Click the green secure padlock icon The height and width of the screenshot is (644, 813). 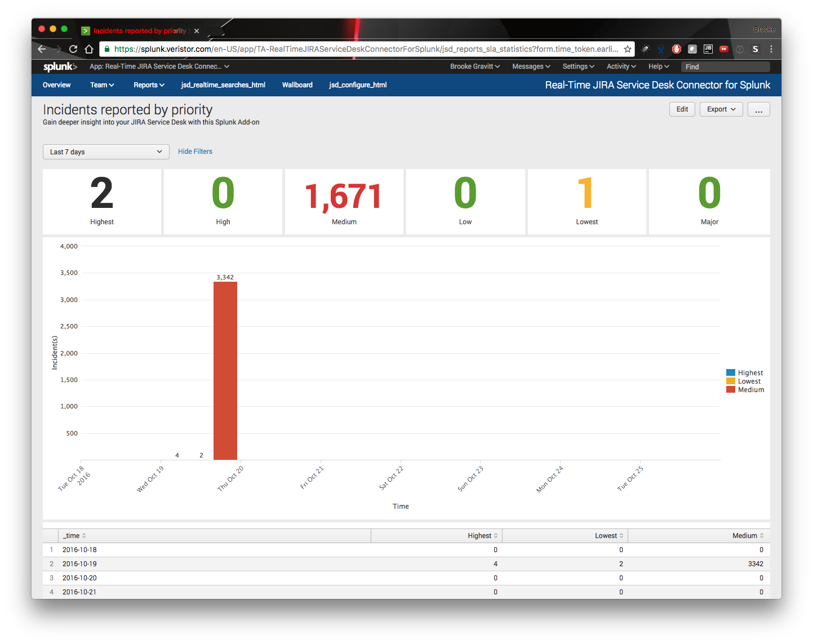(x=107, y=49)
